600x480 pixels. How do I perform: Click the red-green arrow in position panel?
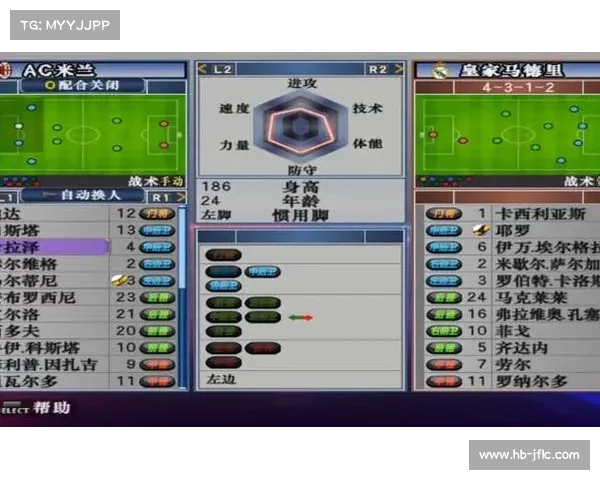click(x=300, y=317)
